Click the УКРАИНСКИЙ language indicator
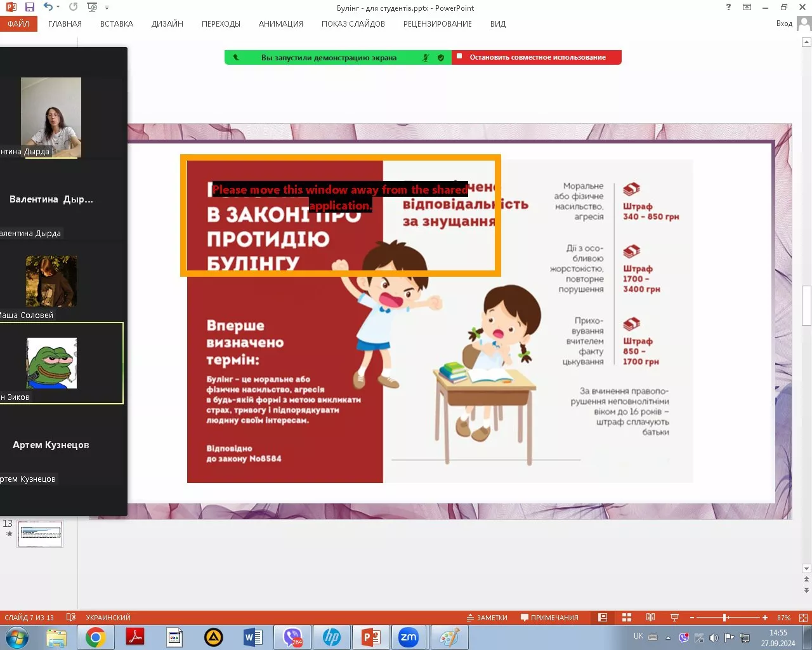The image size is (812, 650). [108, 618]
